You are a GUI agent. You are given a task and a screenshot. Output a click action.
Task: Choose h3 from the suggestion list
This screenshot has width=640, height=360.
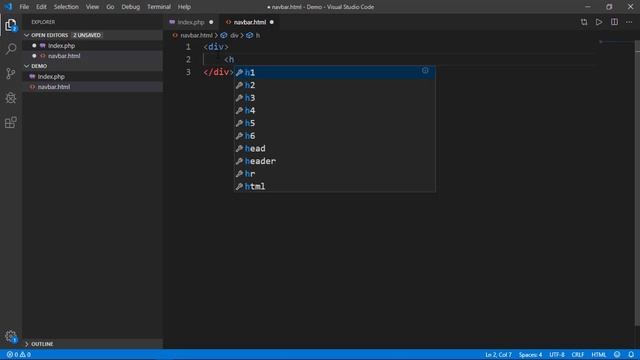(x=334, y=98)
